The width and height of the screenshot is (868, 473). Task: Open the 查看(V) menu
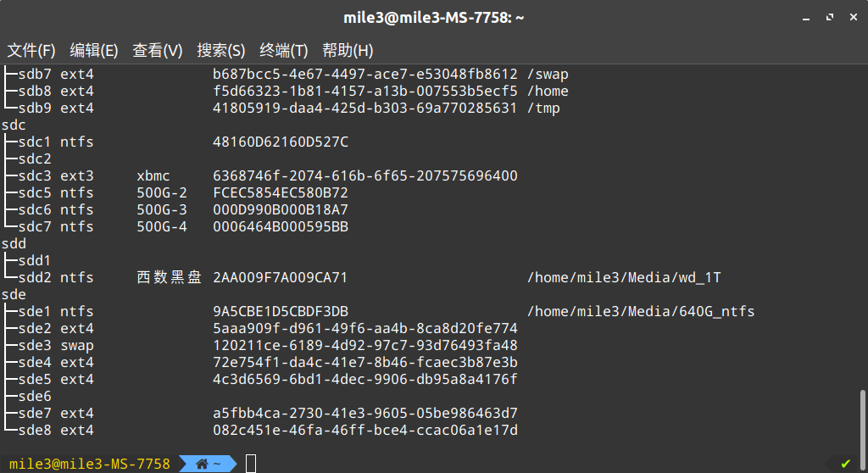click(157, 50)
